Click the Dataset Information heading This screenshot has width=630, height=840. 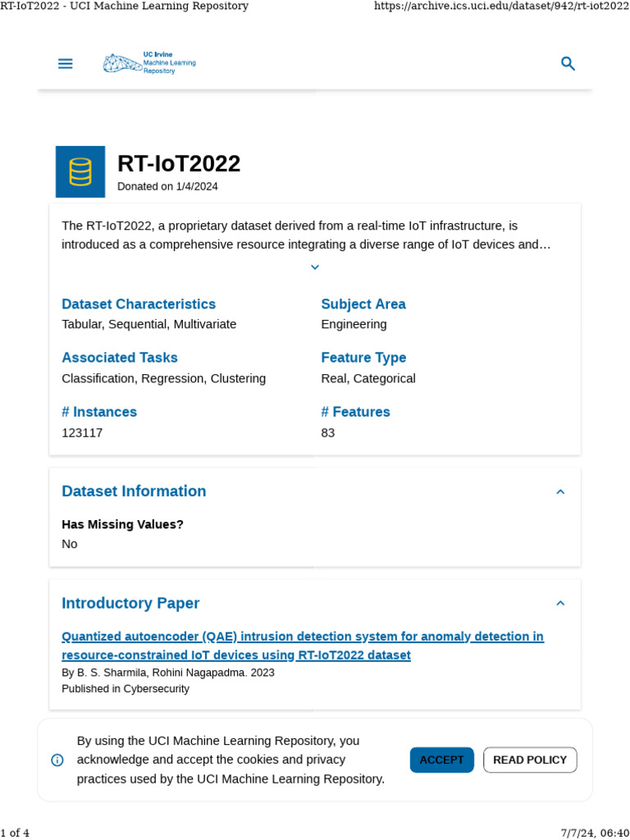(134, 491)
